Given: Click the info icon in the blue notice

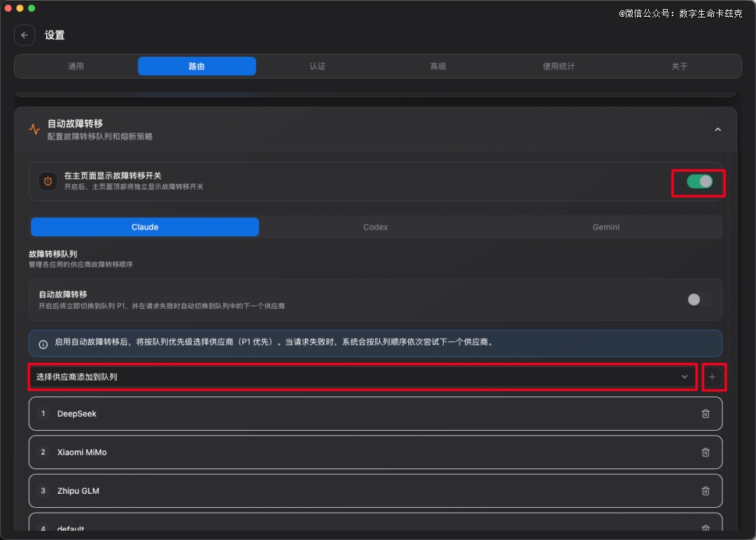Looking at the screenshot, I should point(43,344).
